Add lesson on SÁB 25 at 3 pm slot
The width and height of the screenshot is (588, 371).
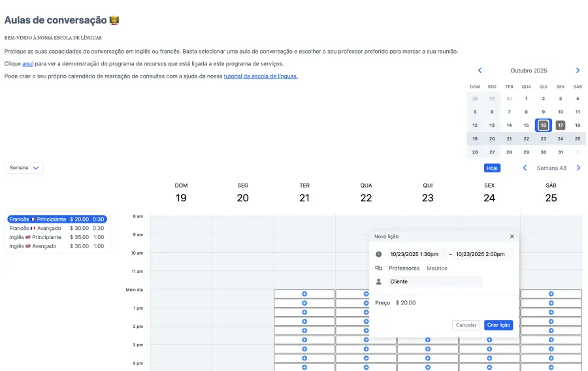tap(551, 349)
